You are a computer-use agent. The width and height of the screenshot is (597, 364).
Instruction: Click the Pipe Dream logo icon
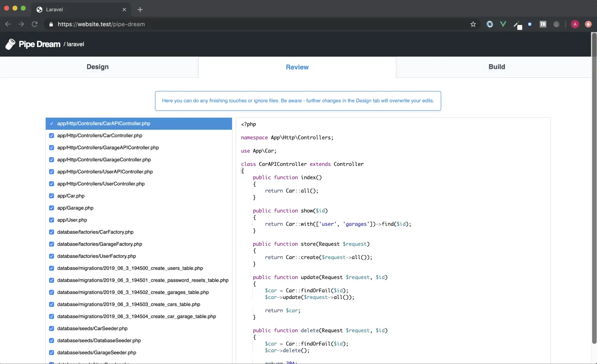point(10,44)
